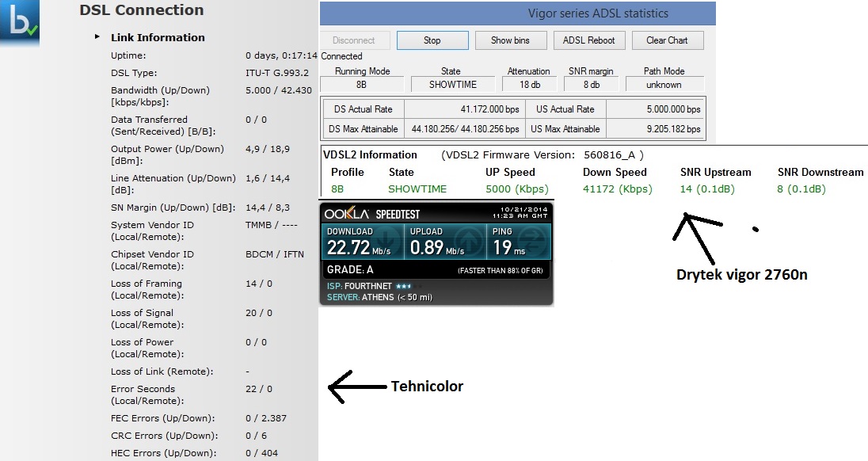The width and height of the screenshot is (868, 461).
Task: Click the blue 'b' logo icon
Action: tap(19, 22)
